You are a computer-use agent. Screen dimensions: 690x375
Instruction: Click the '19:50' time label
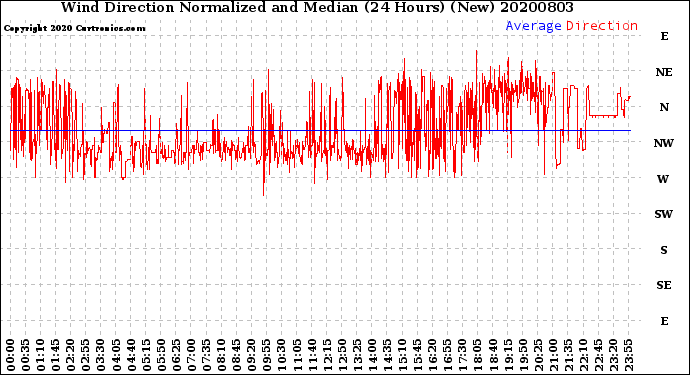click(x=523, y=355)
